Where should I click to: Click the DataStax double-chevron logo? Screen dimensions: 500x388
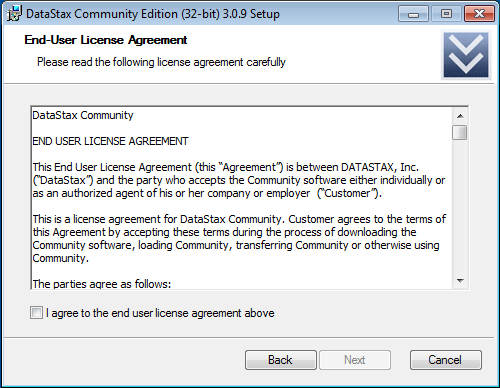(466, 55)
